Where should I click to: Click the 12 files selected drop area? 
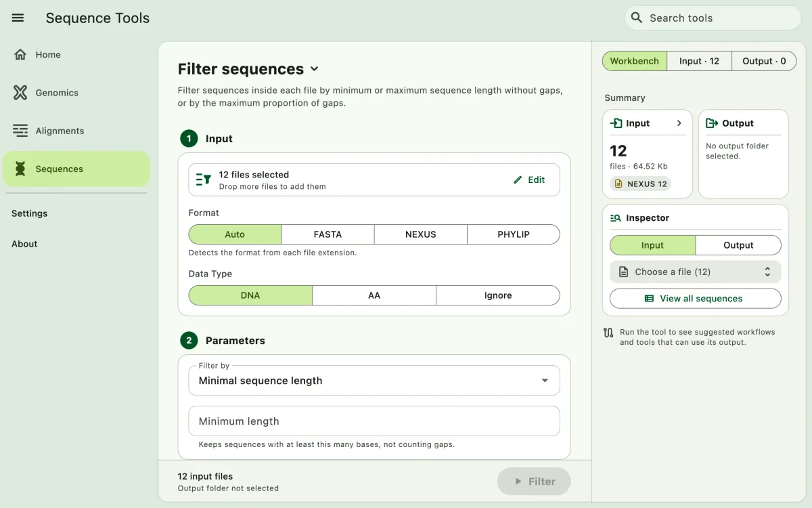click(x=374, y=179)
